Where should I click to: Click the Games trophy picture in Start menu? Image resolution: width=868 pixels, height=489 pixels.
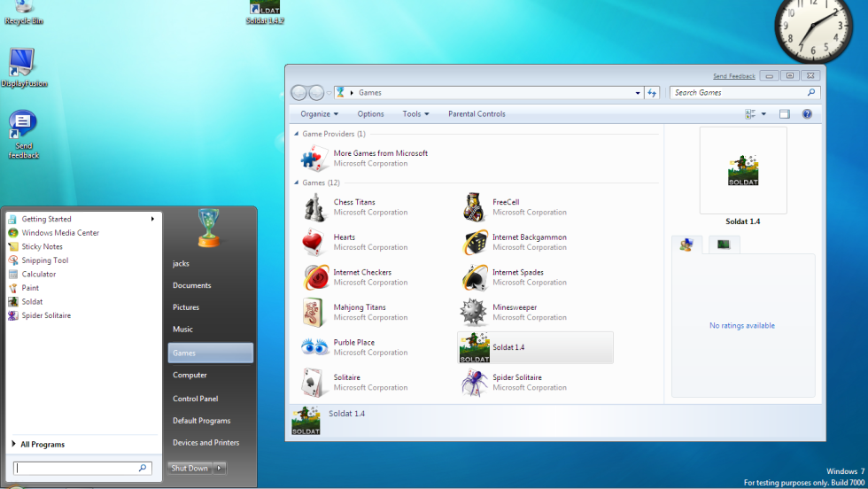point(209,228)
